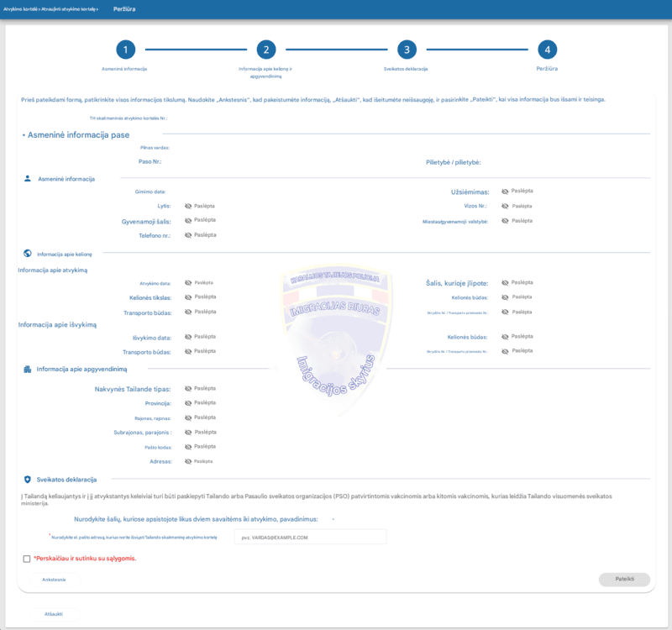Open Atvykimo kortelė breadcrumb link

[x=20, y=8]
